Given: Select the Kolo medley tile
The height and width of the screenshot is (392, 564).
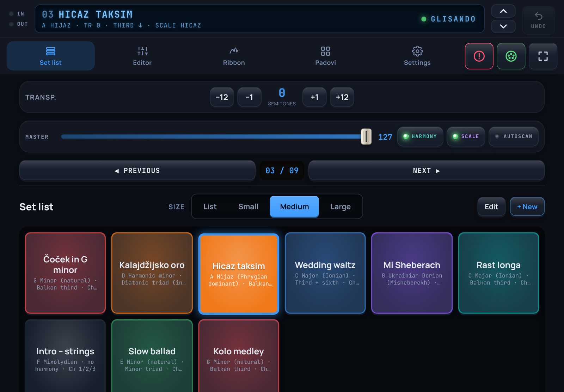Looking at the screenshot, I should click(x=239, y=356).
